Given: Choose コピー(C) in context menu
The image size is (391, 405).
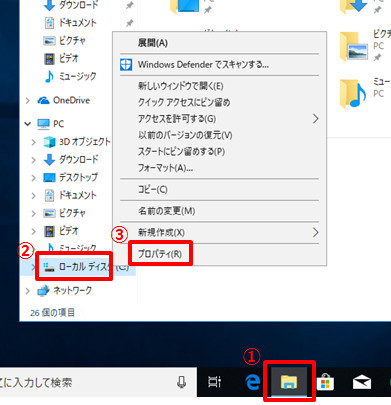Looking at the screenshot, I should pyautogui.click(x=219, y=189).
